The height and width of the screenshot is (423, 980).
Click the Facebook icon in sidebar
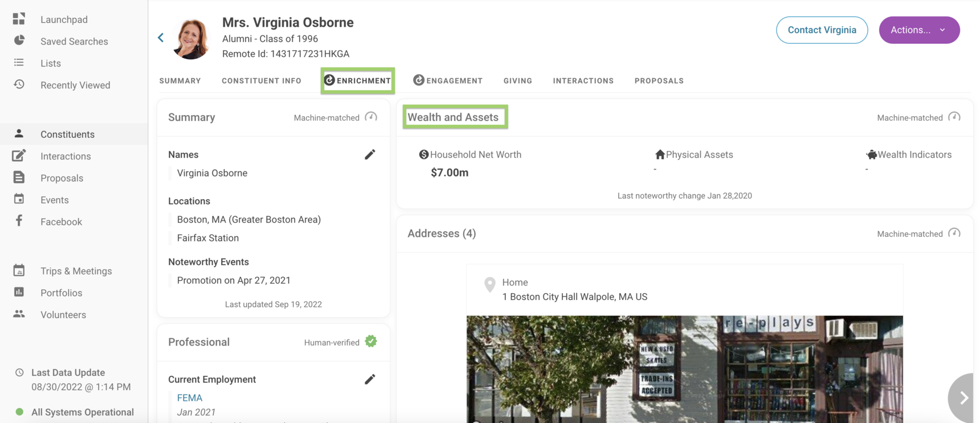(19, 221)
